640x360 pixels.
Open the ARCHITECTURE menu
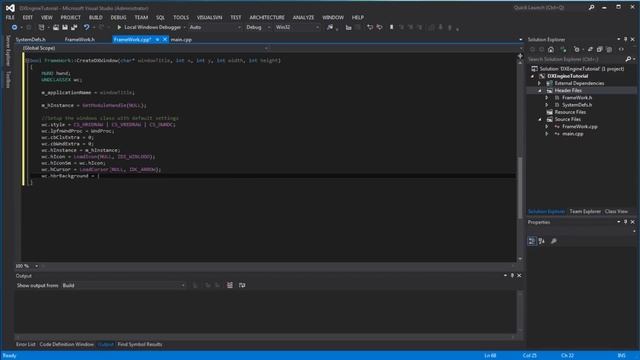click(x=267, y=18)
